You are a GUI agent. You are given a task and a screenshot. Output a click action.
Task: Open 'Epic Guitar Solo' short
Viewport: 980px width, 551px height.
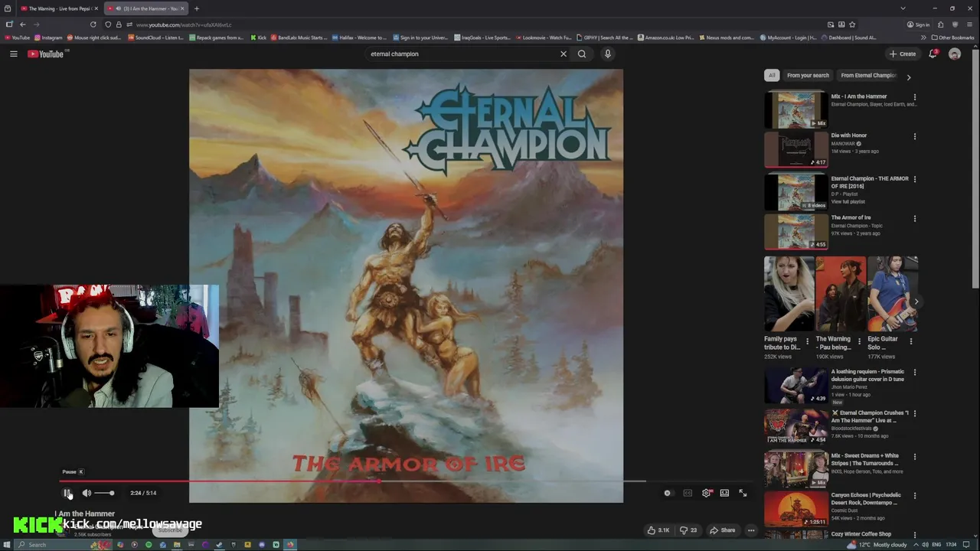click(893, 295)
